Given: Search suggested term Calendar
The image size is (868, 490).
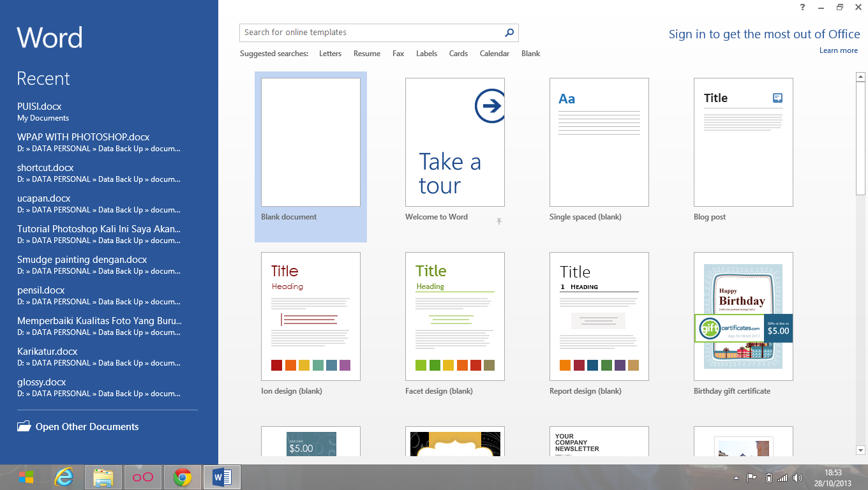Looking at the screenshot, I should [x=495, y=54].
